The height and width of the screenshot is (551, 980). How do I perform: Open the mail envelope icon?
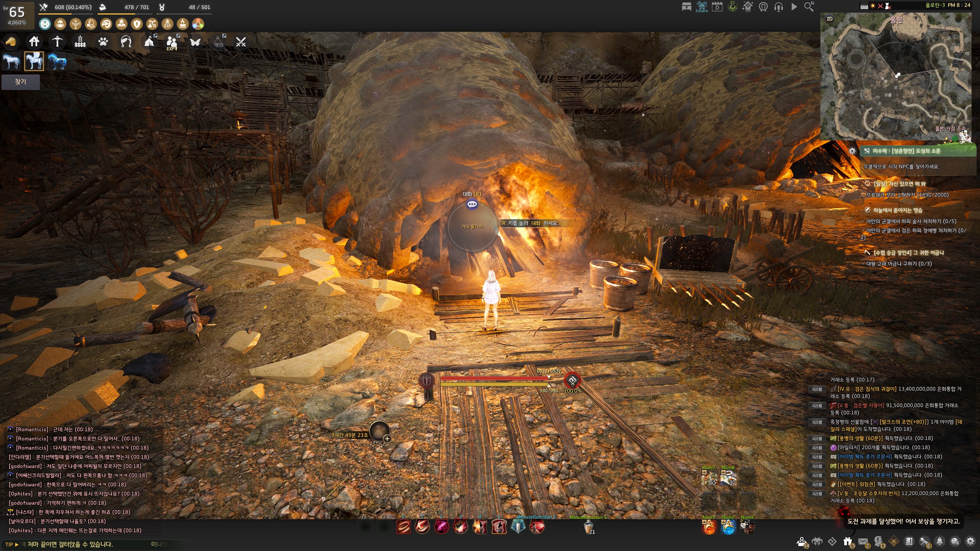863,541
